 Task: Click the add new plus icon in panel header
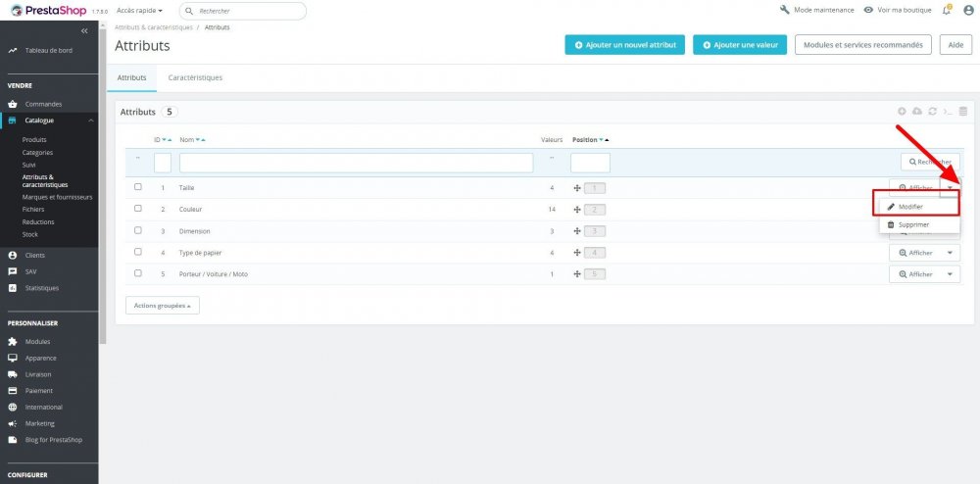902,111
